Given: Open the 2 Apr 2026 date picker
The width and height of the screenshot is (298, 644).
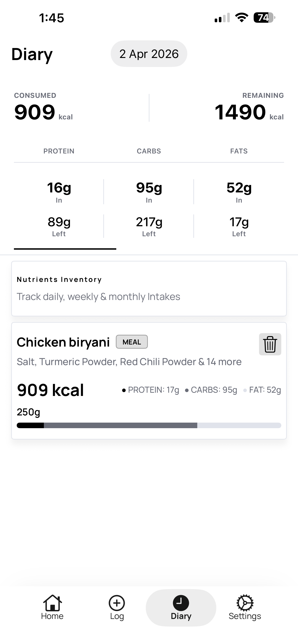Looking at the screenshot, I should tap(149, 54).
